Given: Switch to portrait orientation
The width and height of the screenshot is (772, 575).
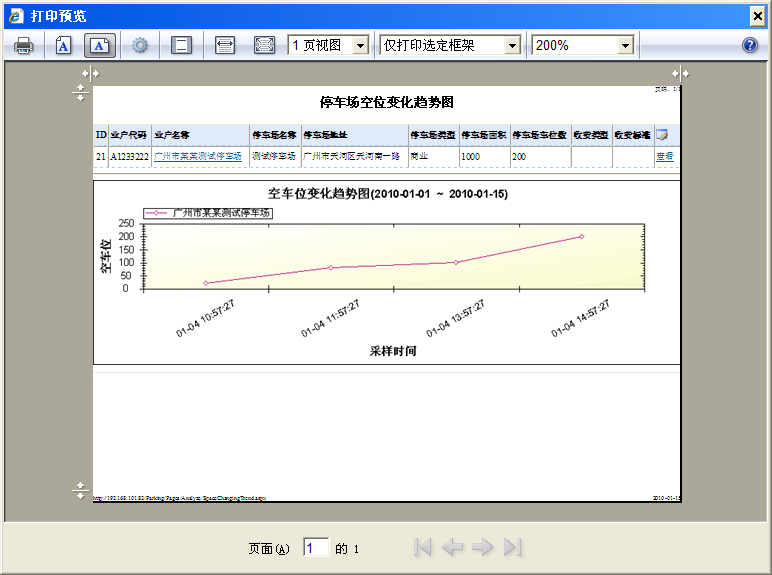Looking at the screenshot, I should [x=64, y=46].
